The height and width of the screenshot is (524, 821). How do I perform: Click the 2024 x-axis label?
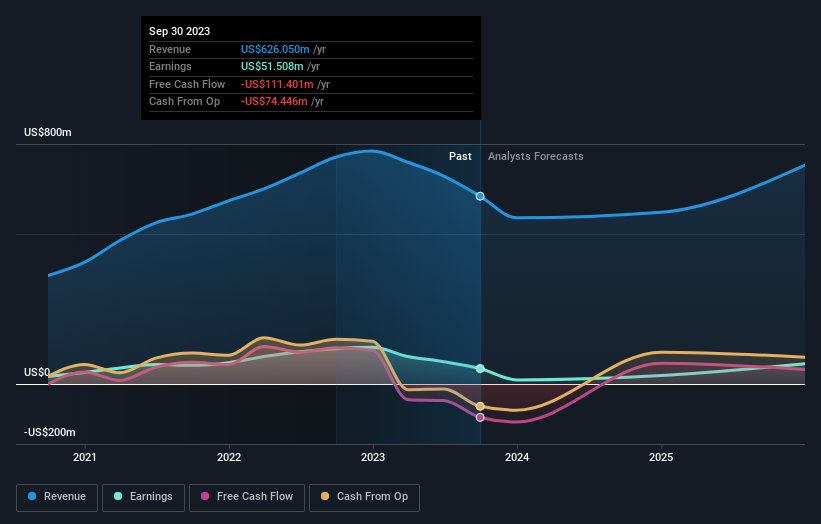click(x=517, y=458)
